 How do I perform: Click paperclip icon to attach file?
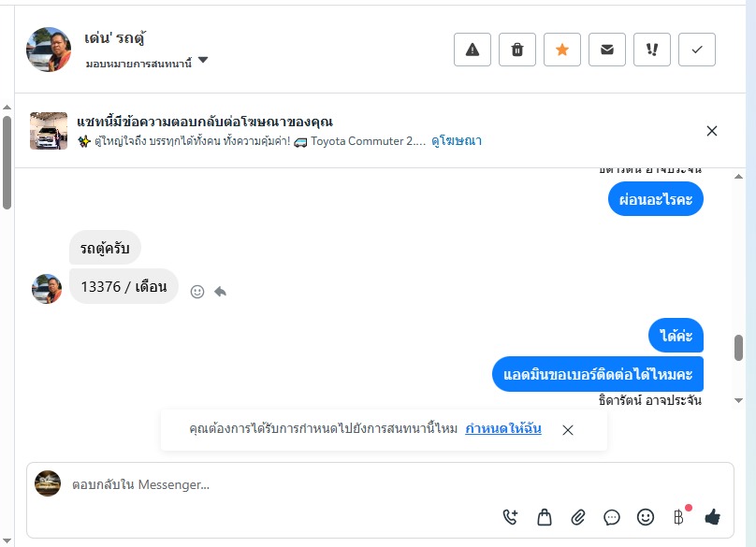578,516
